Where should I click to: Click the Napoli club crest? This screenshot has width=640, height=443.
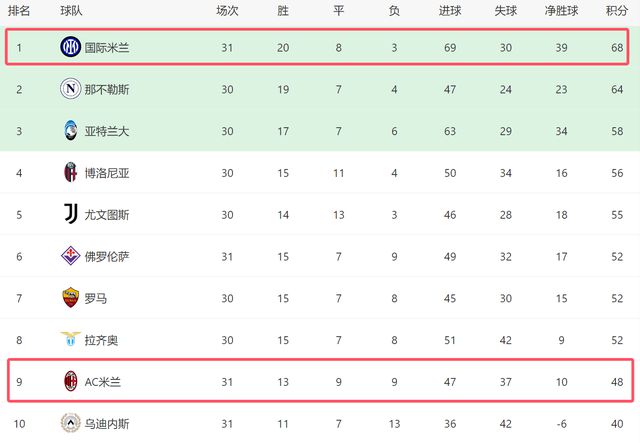coord(70,89)
